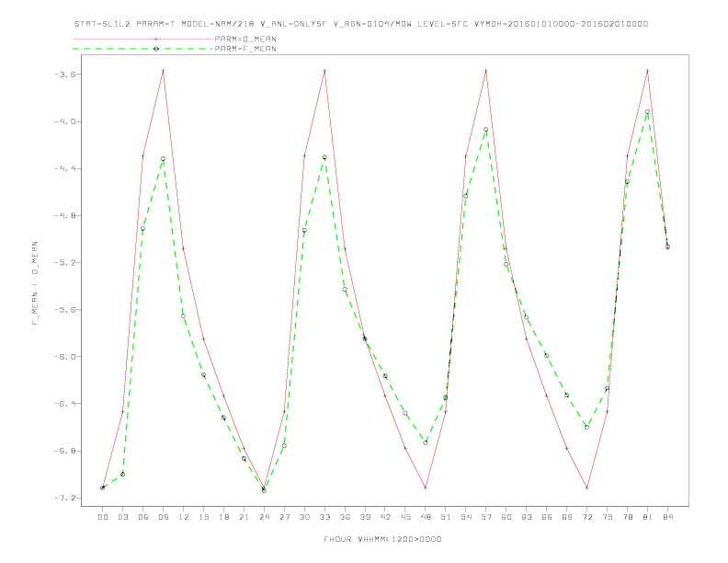Click the 12 forecast hour tick label
This screenshot has width=728, height=563.
tap(184, 517)
